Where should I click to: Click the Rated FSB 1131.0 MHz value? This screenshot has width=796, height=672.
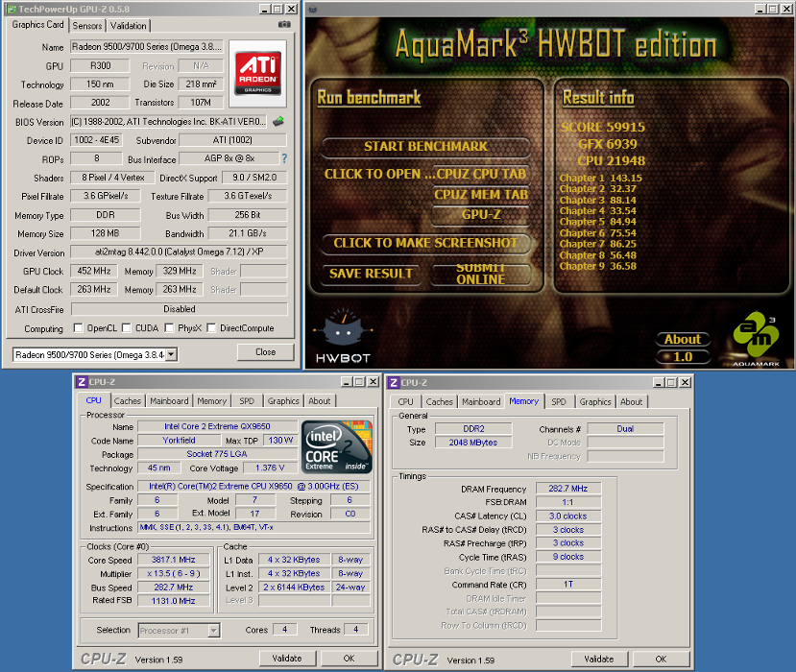(174, 601)
